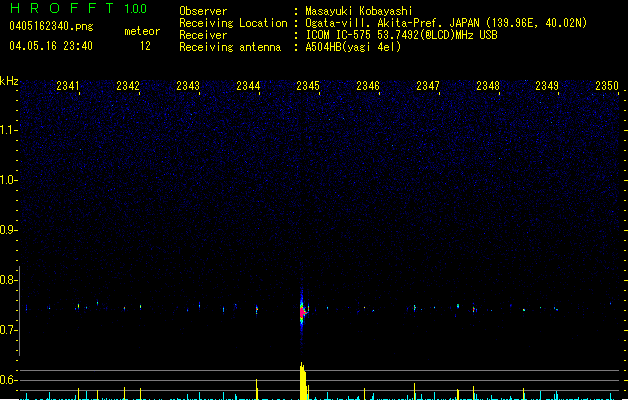Select the file name 0405162340.png
This screenshot has width=629, height=400.
click(x=51, y=26)
